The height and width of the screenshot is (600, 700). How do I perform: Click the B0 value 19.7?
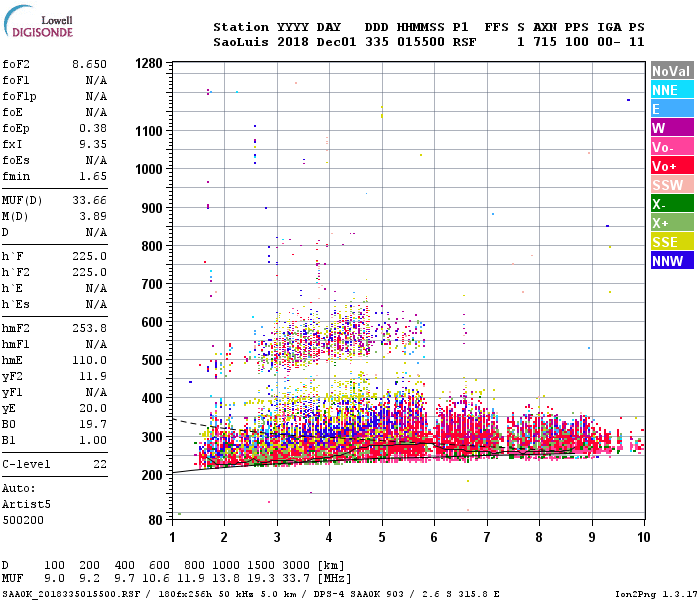click(93, 424)
